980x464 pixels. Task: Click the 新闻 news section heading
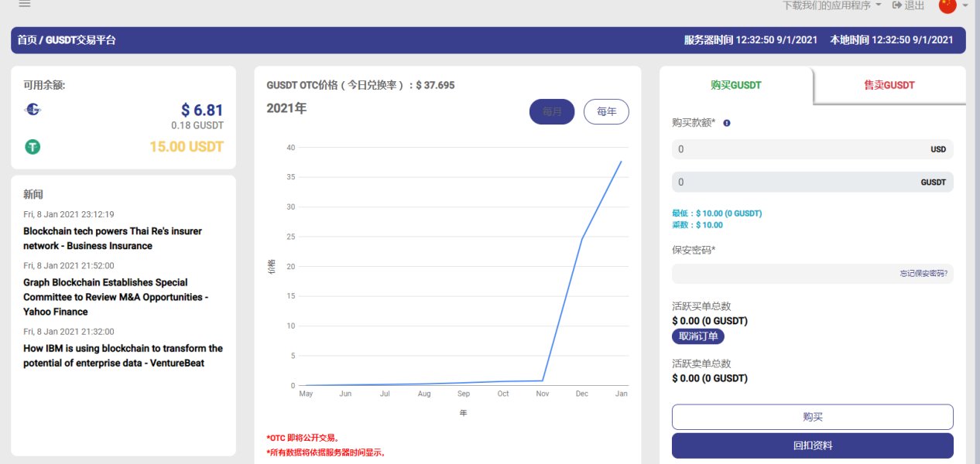point(33,194)
